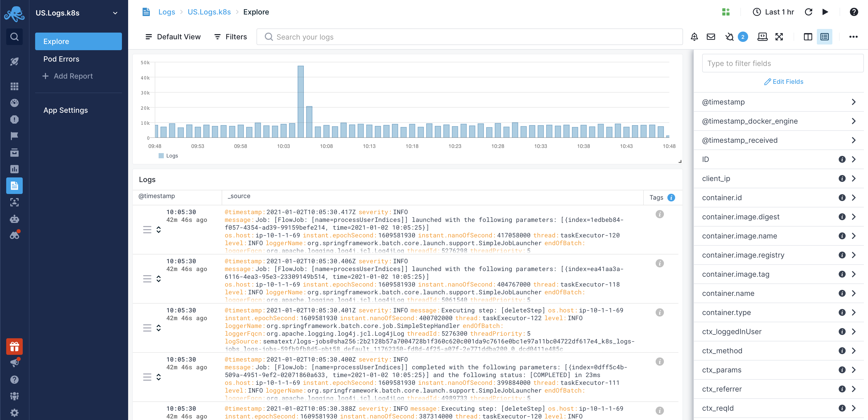This screenshot has width=868, height=420.
Task: Click the email envelope icon in the toolbar
Action: (711, 37)
